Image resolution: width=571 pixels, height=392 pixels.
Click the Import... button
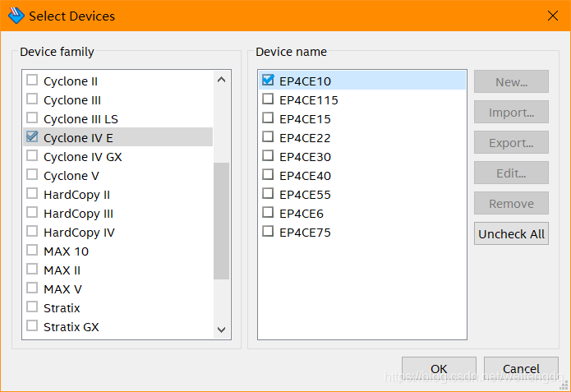(511, 112)
